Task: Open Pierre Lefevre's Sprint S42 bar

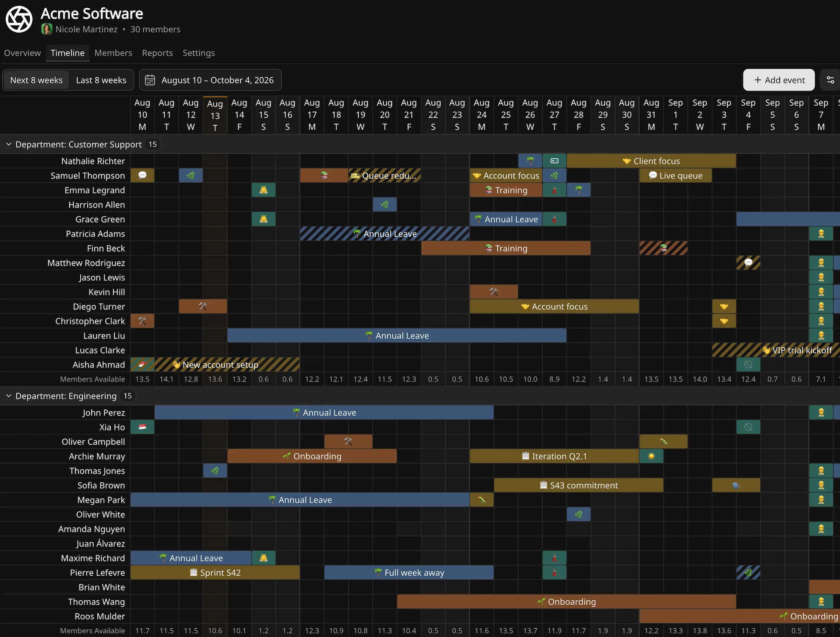Action: (215, 573)
